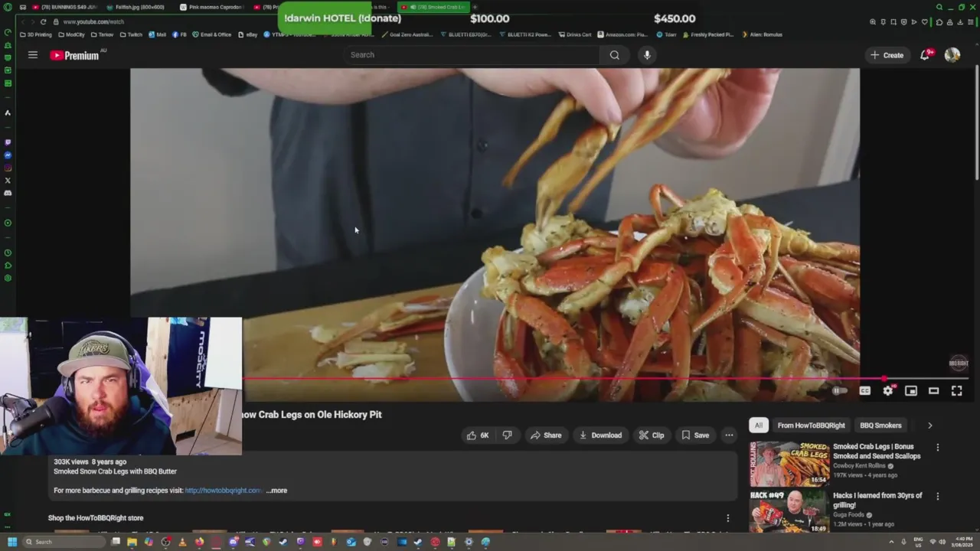Open Shop store section options menu
Viewport: 980px width, 551px height.
(x=728, y=518)
